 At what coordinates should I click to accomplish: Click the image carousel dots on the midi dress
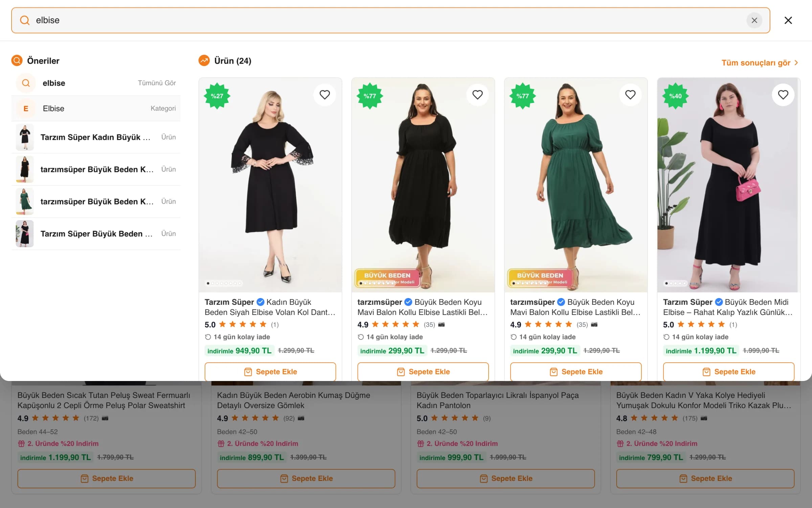point(675,283)
